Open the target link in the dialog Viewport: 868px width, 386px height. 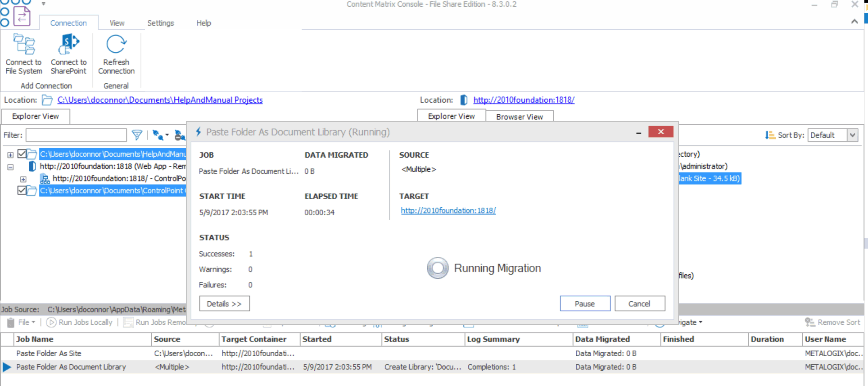(448, 210)
